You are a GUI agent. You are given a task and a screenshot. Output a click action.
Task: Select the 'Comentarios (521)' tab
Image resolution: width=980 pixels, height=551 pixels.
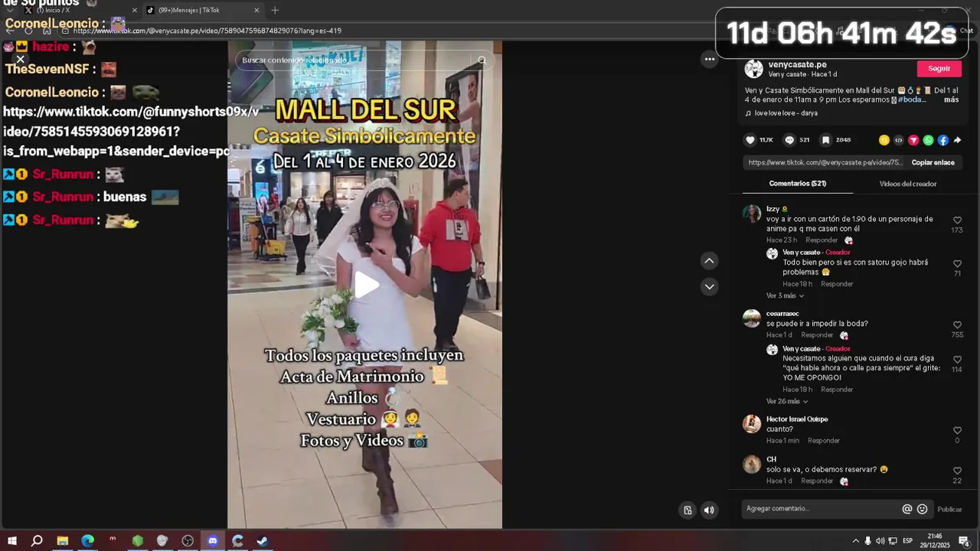point(797,184)
